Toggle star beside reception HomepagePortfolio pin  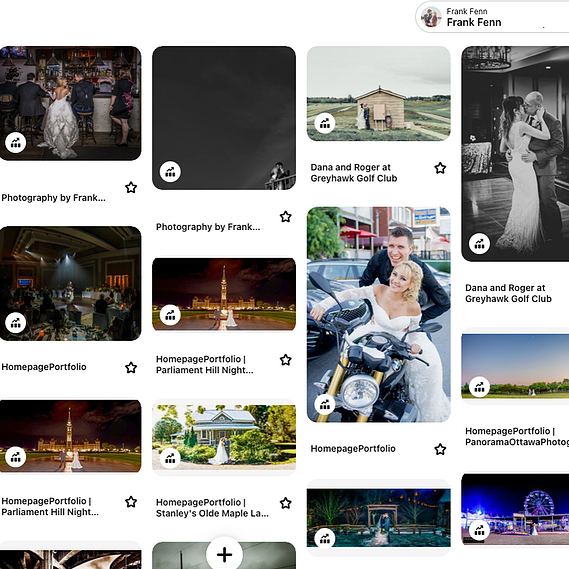tap(131, 368)
